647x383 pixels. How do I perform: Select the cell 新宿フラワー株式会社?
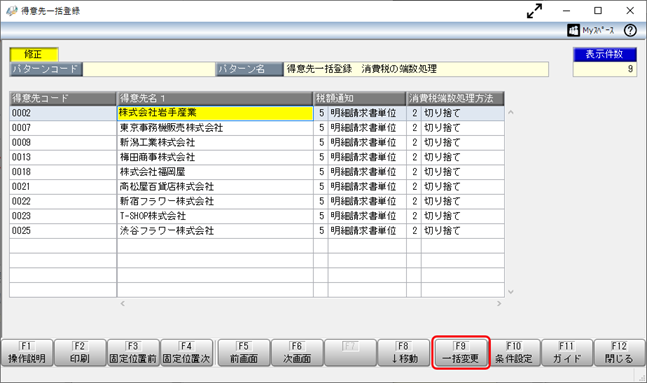coord(215,201)
